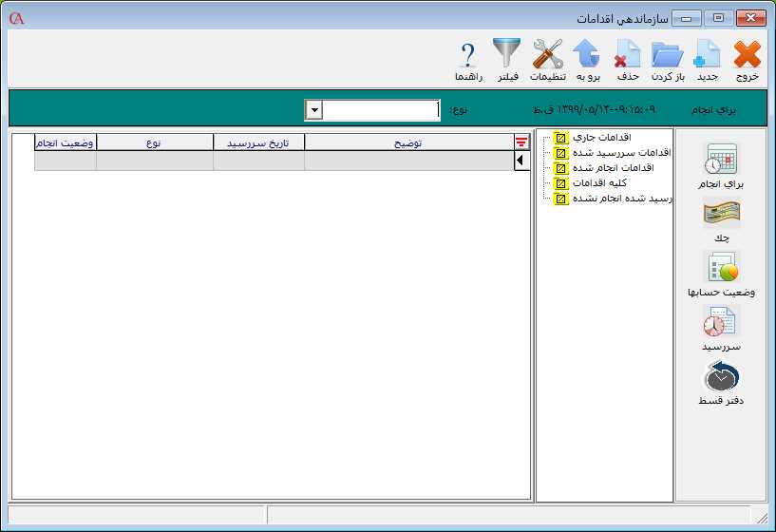This screenshot has width=776, height=532.
Task: Sort by نوع column header
Action: coord(155,142)
